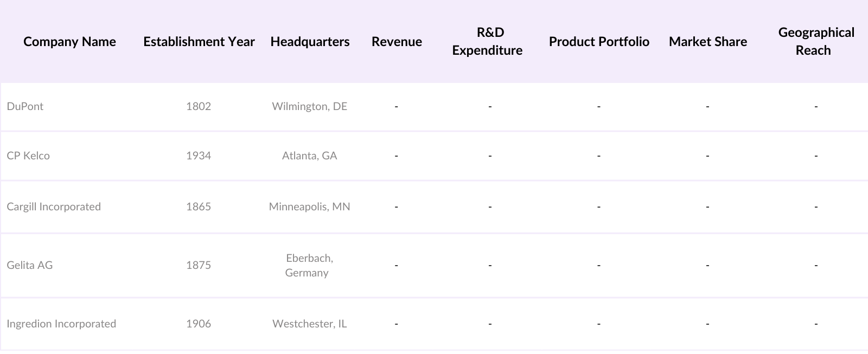The width and height of the screenshot is (868, 354).
Task: Click Cargill Incorporated company name
Action: (54, 207)
